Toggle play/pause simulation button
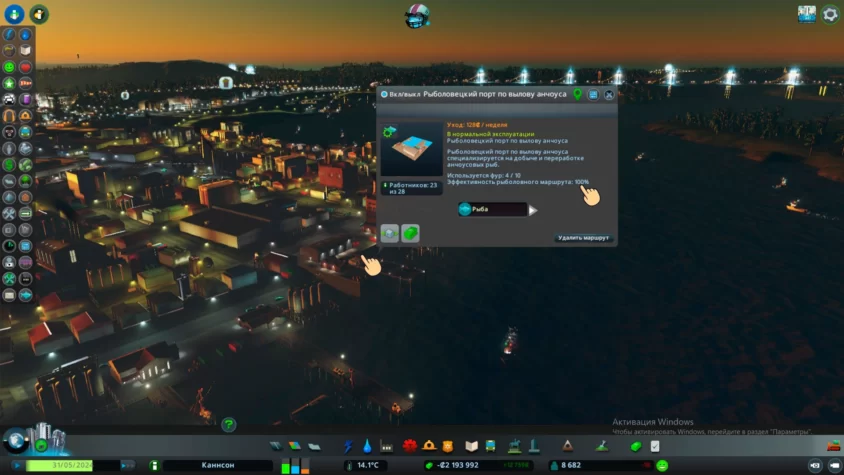 click(17, 465)
